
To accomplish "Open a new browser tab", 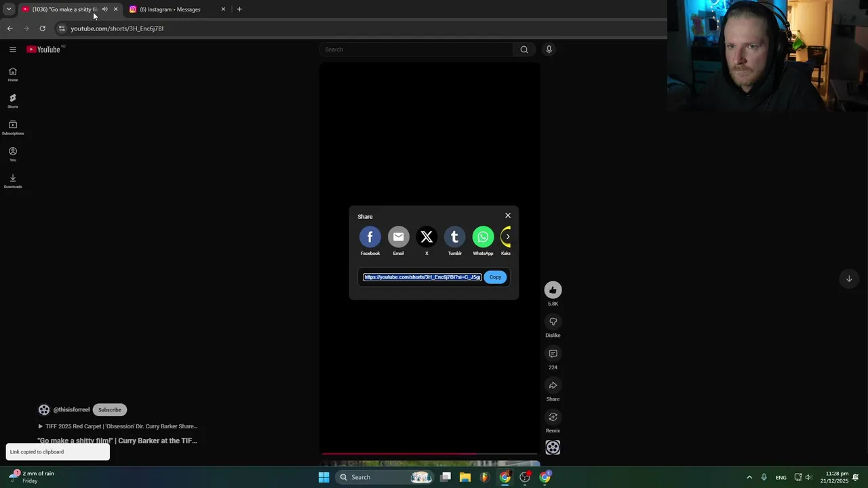I will [x=239, y=9].
